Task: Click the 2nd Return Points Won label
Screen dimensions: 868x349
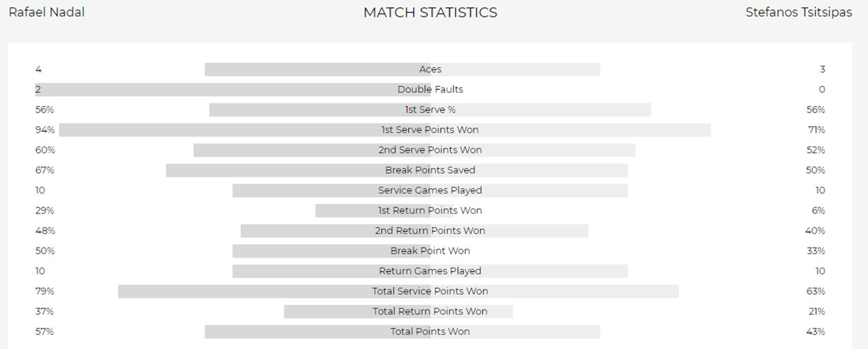Action: point(430,231)
